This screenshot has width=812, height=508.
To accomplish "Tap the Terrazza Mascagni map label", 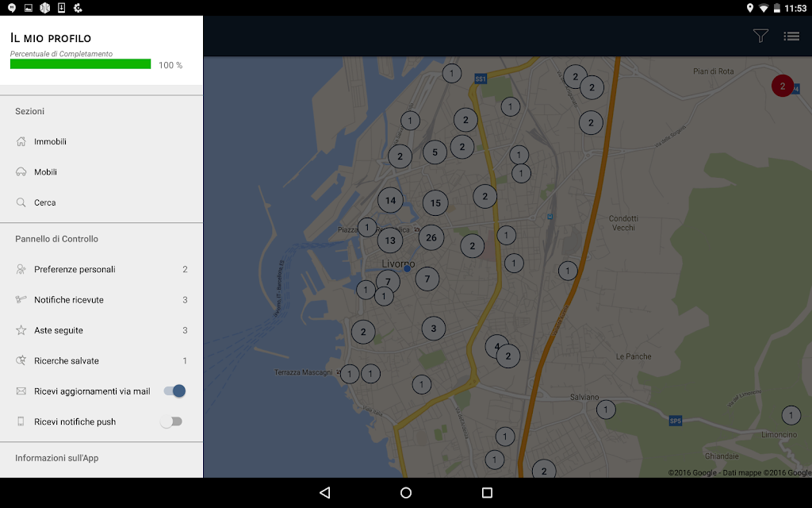I will point(304,372).
